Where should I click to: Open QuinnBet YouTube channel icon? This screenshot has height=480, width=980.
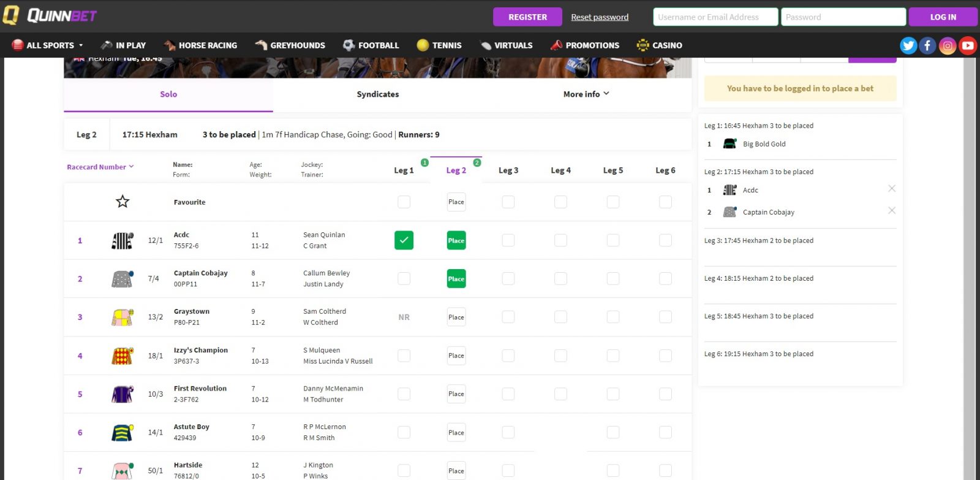[968, 45]
